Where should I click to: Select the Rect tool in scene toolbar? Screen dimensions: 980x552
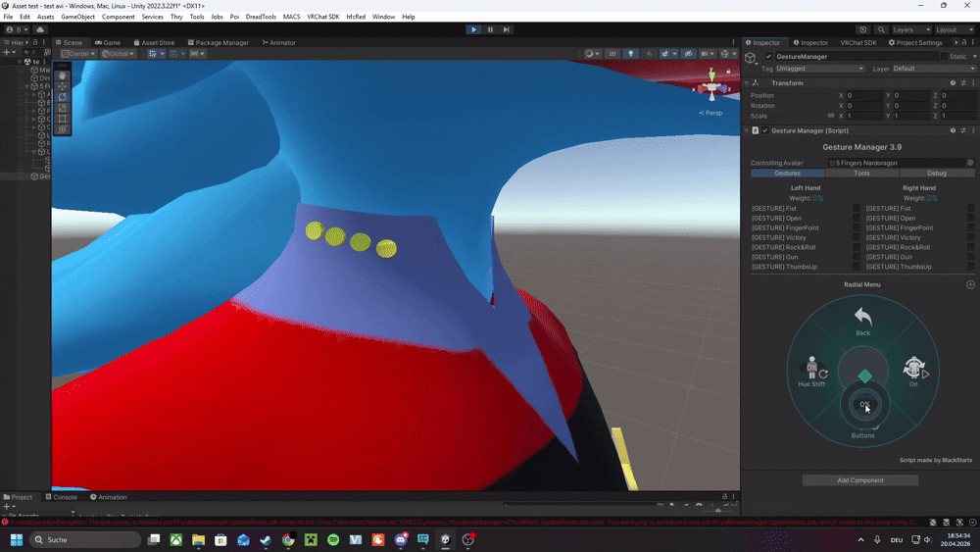(63, 119)
